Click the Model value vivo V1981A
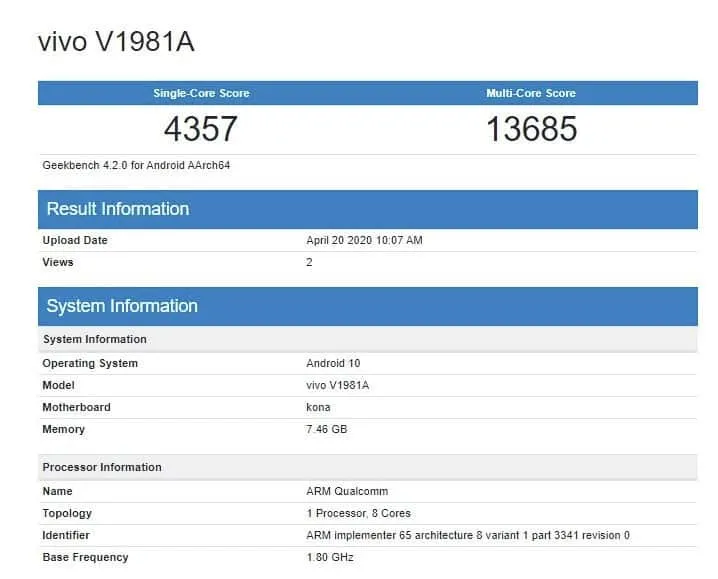The width and height of the screenshot is (718, 579). pos(337,385)
